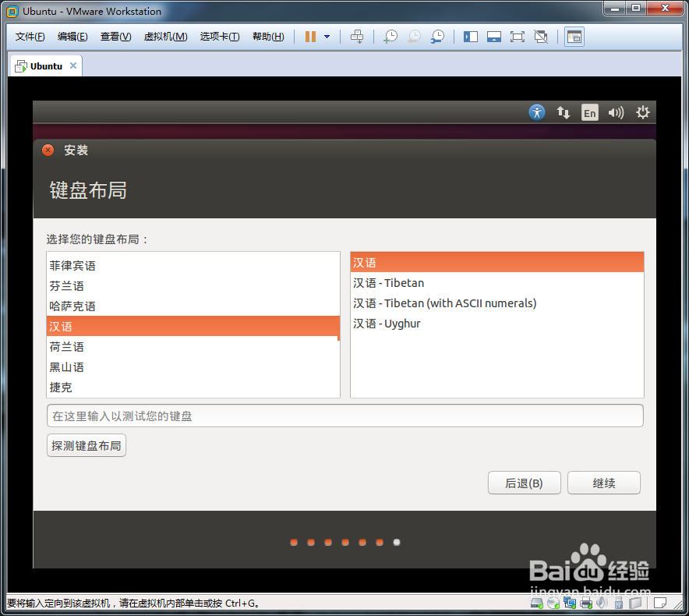Select 哈萨克语 in the layout list
The image size is (689, 616).
pos(193,306)
